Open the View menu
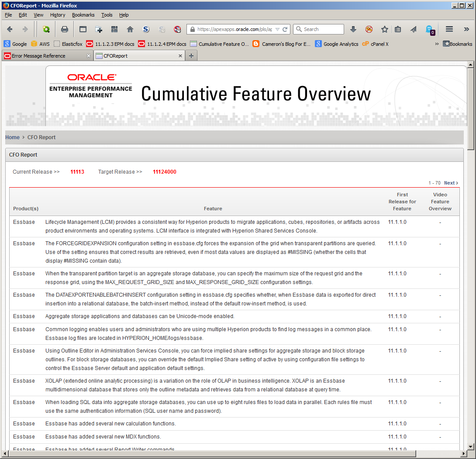This screenshot has height=459, width=476. [x=38, y=15]
